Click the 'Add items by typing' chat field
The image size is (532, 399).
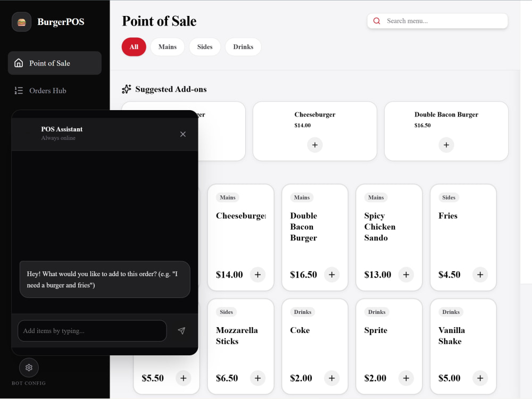tap(92, 331)
